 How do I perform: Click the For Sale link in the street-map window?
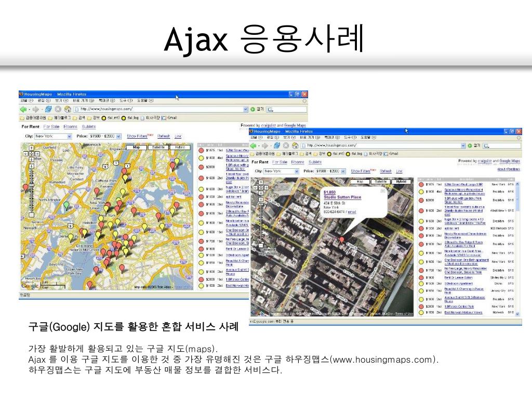pos(51,127)
